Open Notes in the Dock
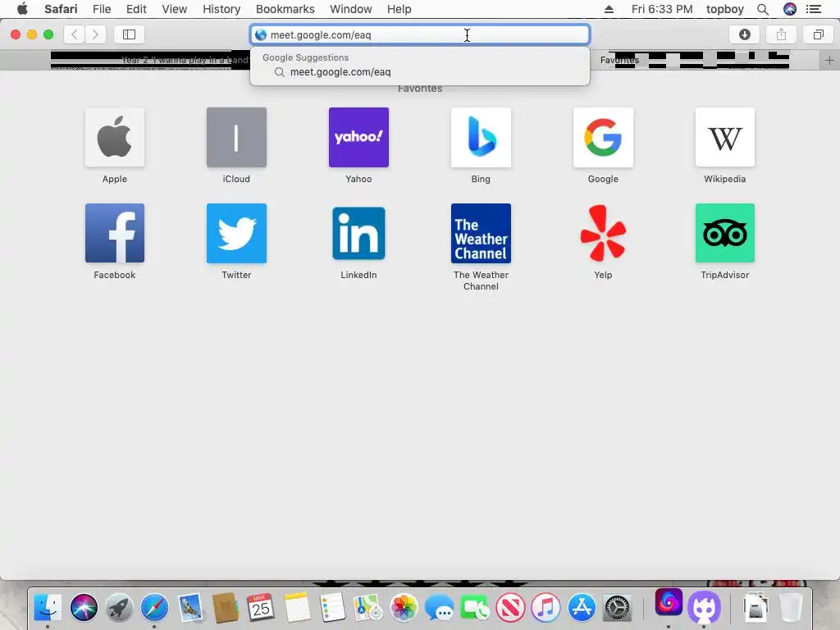Image resolution: width=840 pixels, height=630 pixels. [297, 608]
